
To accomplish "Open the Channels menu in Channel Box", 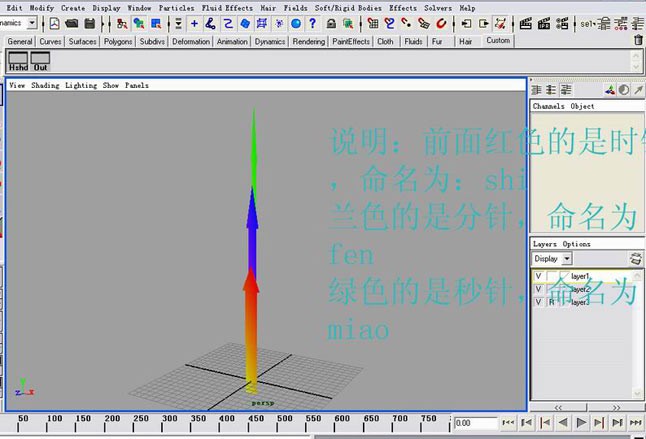I will pos(548,106).
